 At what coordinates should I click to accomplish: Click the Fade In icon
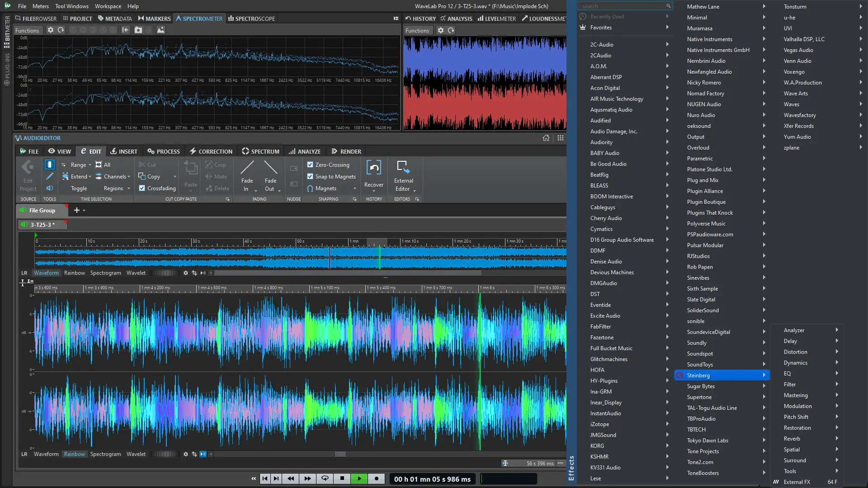coord(247,168)
